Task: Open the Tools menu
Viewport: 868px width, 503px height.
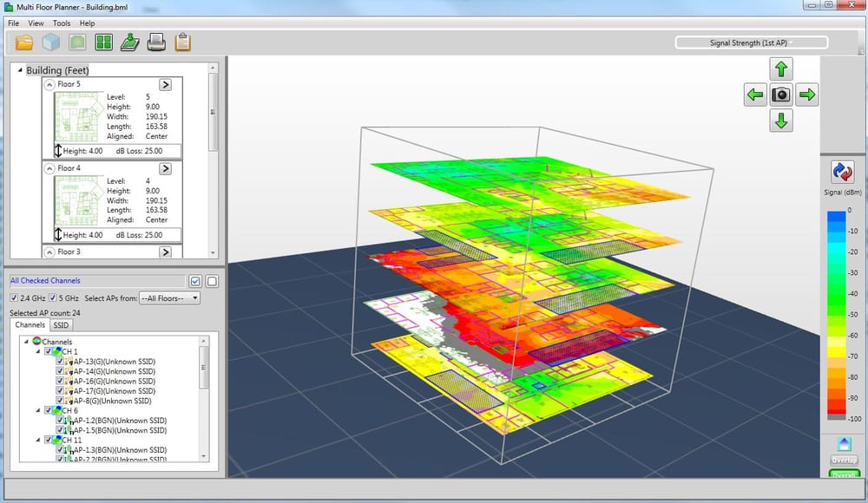Action: 62,23
